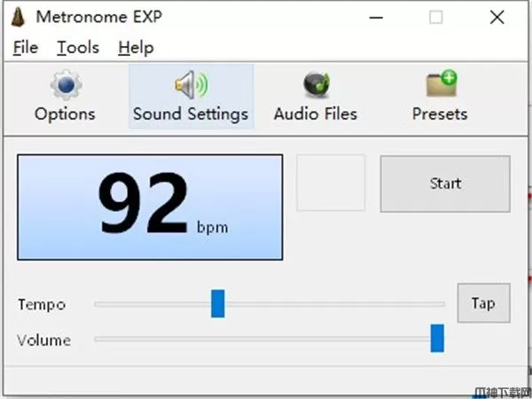Open the Help menu
Viewport: 532px width, 399px height.
[x=136, y=48]
